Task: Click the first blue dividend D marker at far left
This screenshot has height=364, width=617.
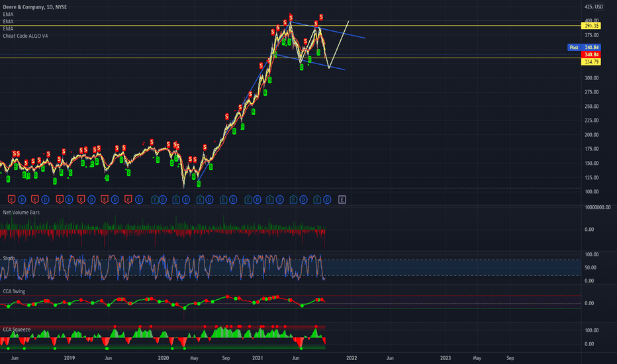Action: click(x=22, y=200)
